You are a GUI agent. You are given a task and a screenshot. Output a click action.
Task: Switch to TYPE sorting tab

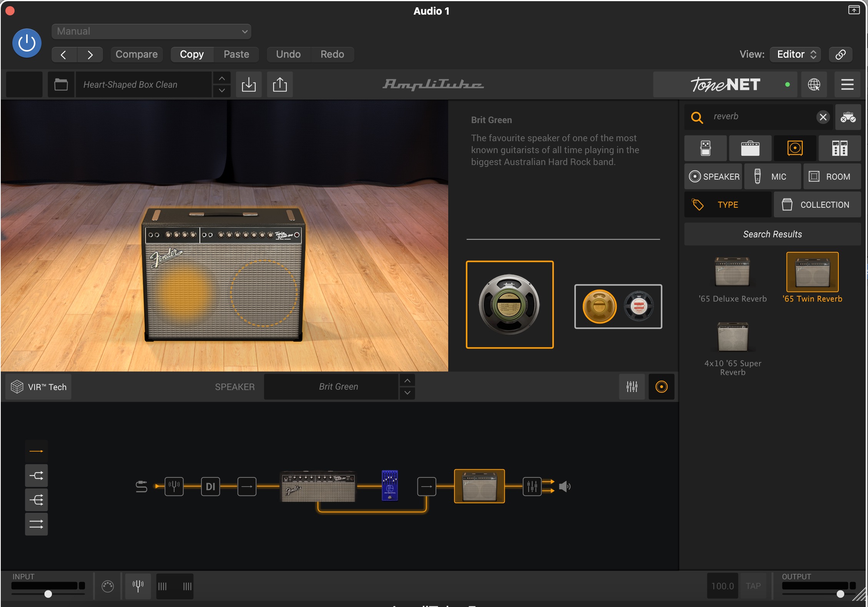728,205
